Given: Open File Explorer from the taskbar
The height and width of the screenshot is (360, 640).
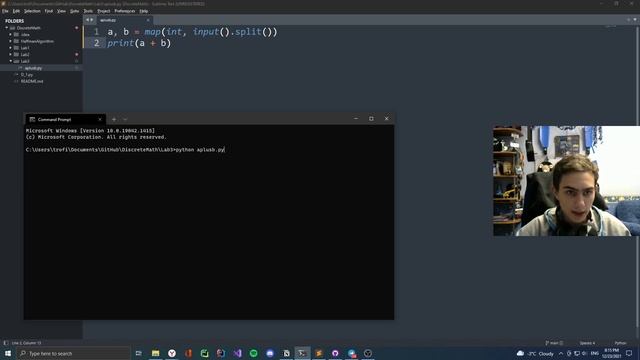Looking at the screenshot, I should tap(156, 353).
